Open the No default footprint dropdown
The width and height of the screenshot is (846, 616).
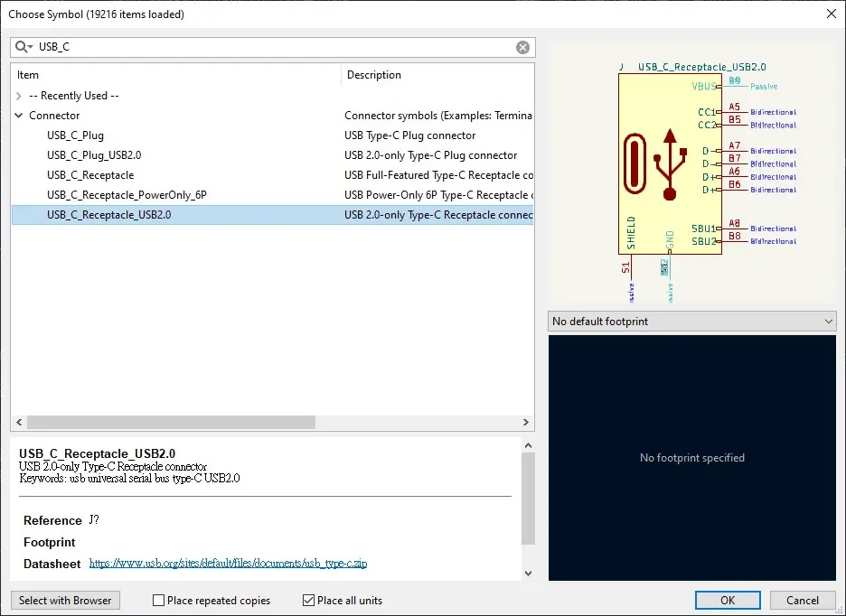692,322
